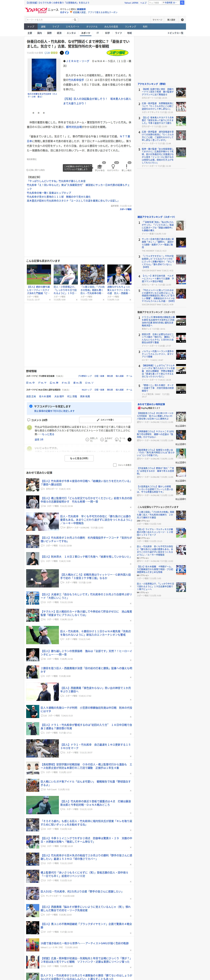The image size is (210, 980).
Task: Open the 大谷 翔平 player link
Action: (59, 396)
